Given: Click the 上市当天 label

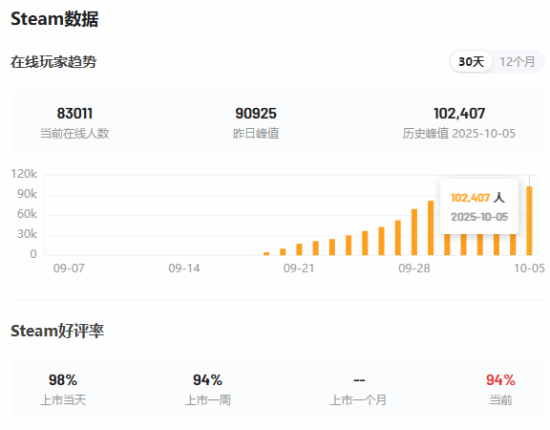Looking at the screenshot, I should pos(63,400).
